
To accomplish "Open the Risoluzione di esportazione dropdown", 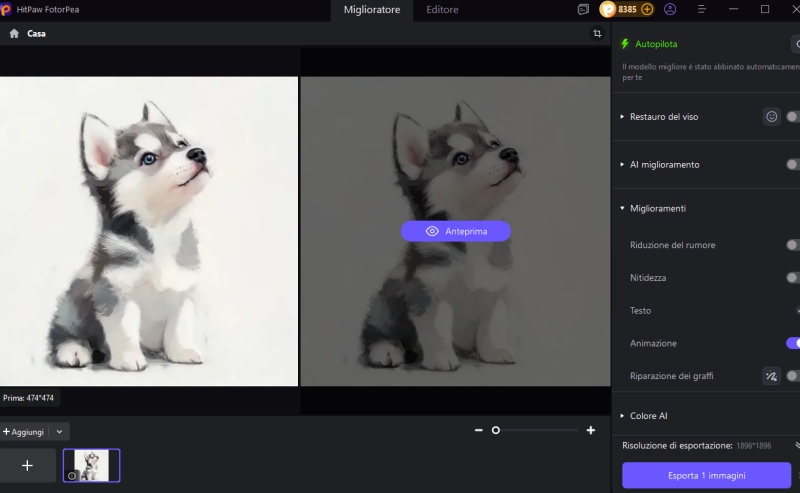I will (797, 446).
